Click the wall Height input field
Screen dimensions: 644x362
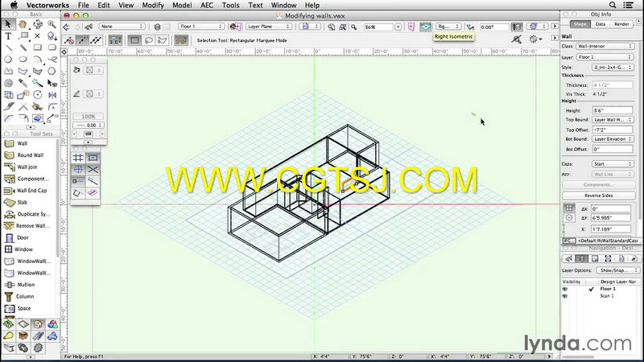pos(613,110)
